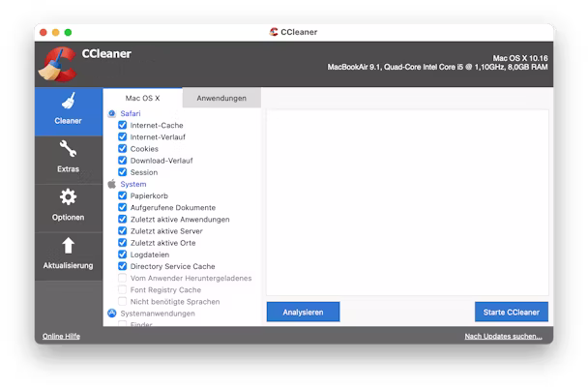Screen dimensions: 588x390
Task: Select the Apple System icon
Action: coord(112,184)
